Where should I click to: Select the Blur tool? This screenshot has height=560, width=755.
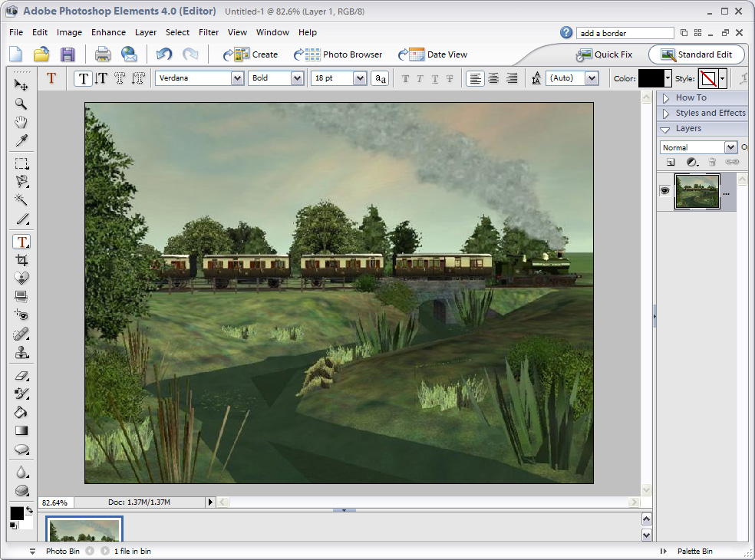(x=21, y=473)
